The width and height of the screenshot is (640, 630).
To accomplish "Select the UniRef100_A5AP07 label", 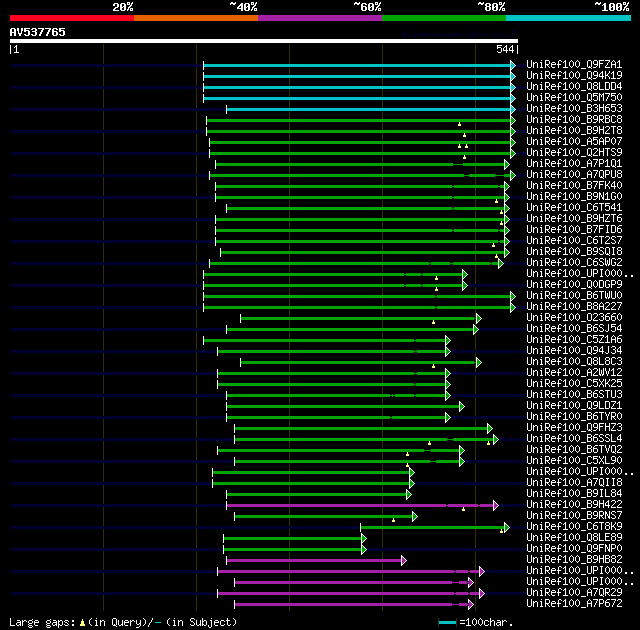I will click(x=574, y=142).
